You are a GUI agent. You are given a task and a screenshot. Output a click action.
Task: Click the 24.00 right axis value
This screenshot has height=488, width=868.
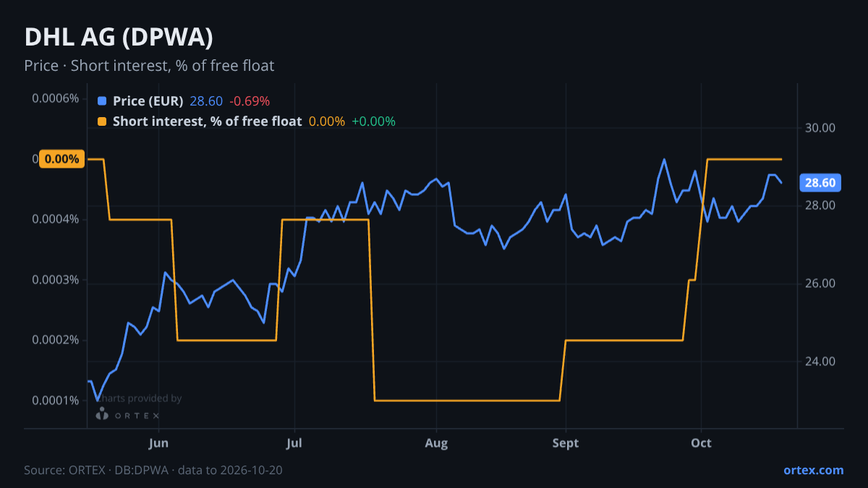pos(820,361)
